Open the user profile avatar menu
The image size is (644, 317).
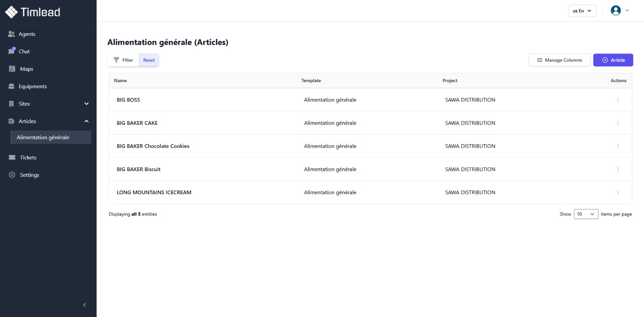pos(615,10)
